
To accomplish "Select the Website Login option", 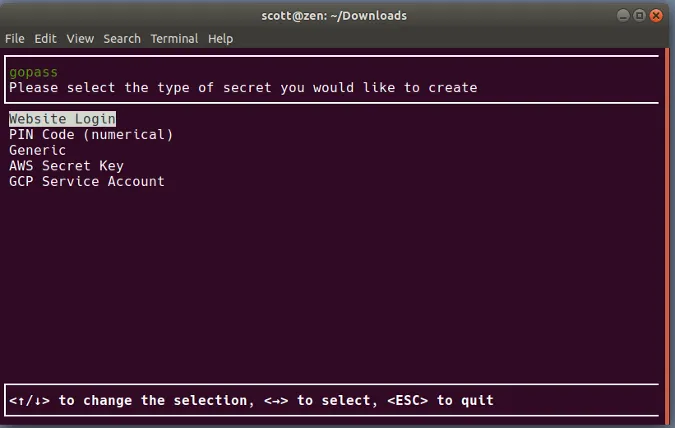I will click(62, 119).
